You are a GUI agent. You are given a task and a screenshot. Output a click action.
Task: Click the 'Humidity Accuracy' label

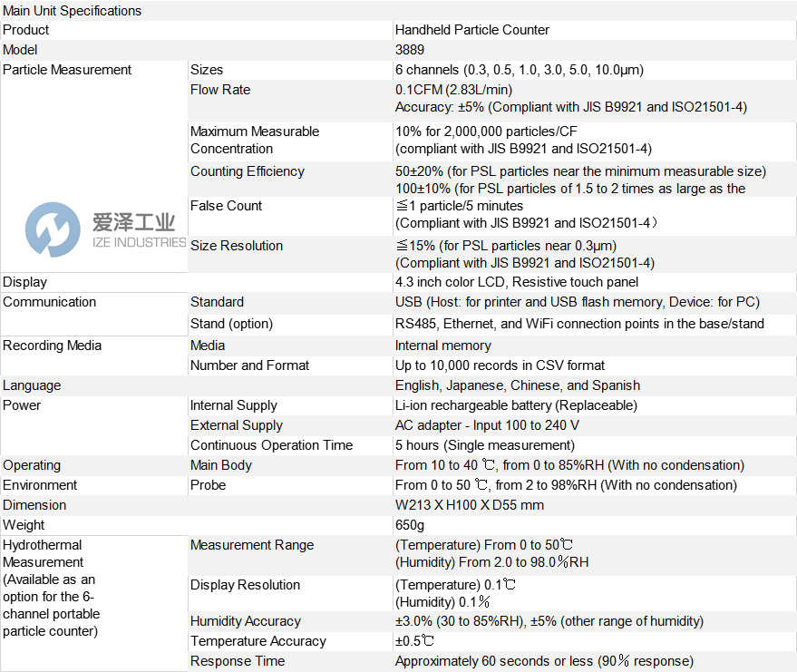245,621
